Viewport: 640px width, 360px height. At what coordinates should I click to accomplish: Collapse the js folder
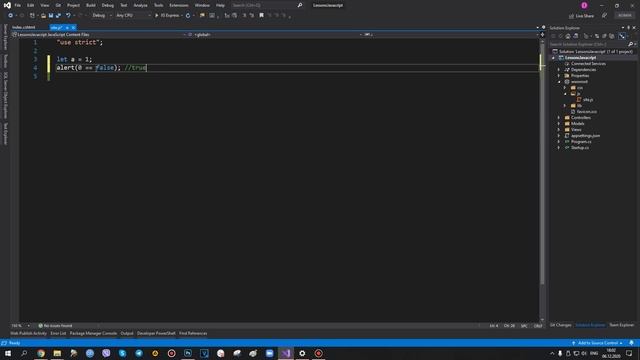565,93
